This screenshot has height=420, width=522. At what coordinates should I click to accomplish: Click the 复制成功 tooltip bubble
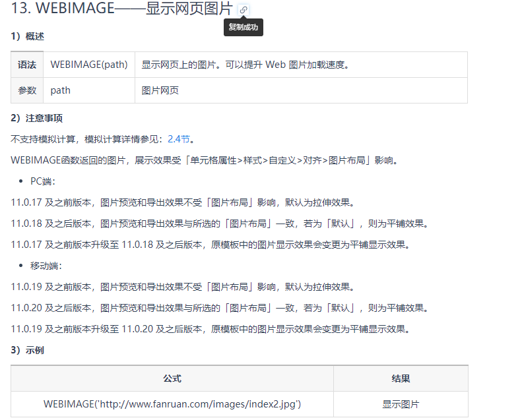[244, 27]
